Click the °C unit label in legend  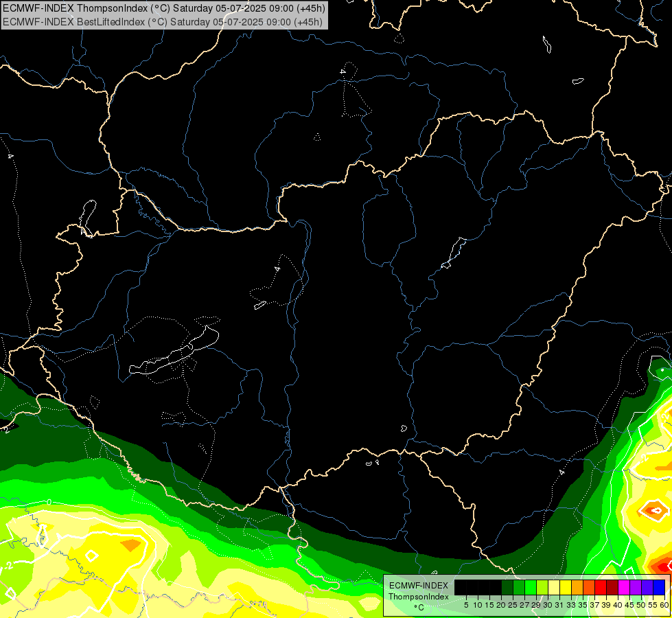pyautogui.click(x=419, y=608)
